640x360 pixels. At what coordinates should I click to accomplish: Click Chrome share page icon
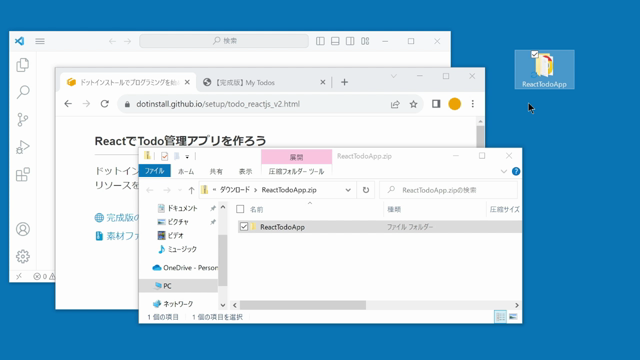click(395, 104)
